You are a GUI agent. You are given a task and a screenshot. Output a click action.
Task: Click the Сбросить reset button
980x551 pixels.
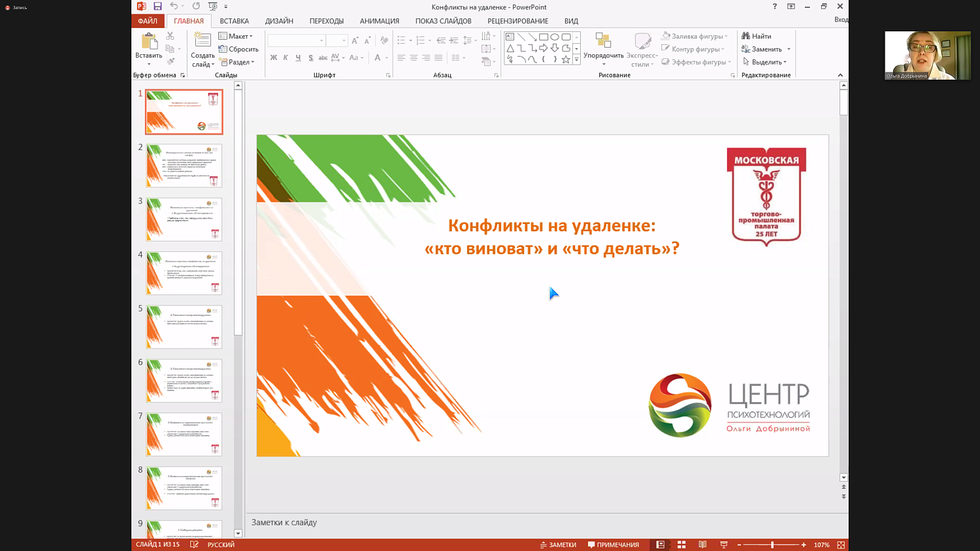pos(238,49)
